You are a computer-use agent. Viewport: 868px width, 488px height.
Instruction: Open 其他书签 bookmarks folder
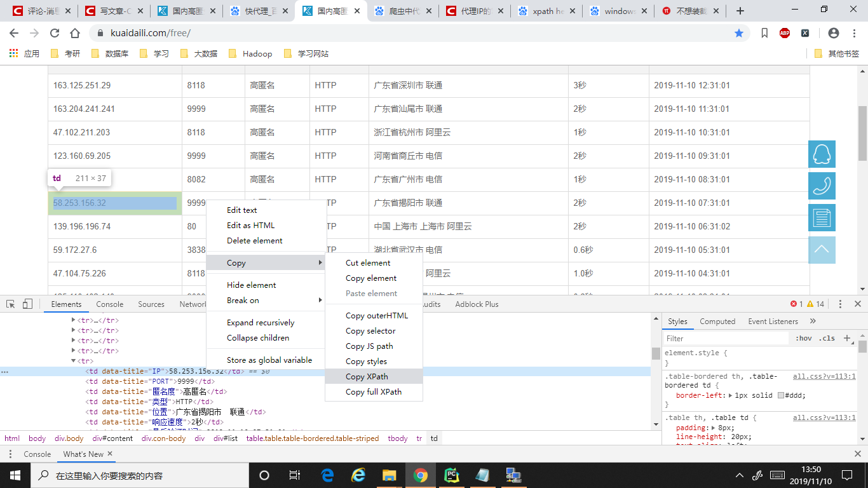836,53
